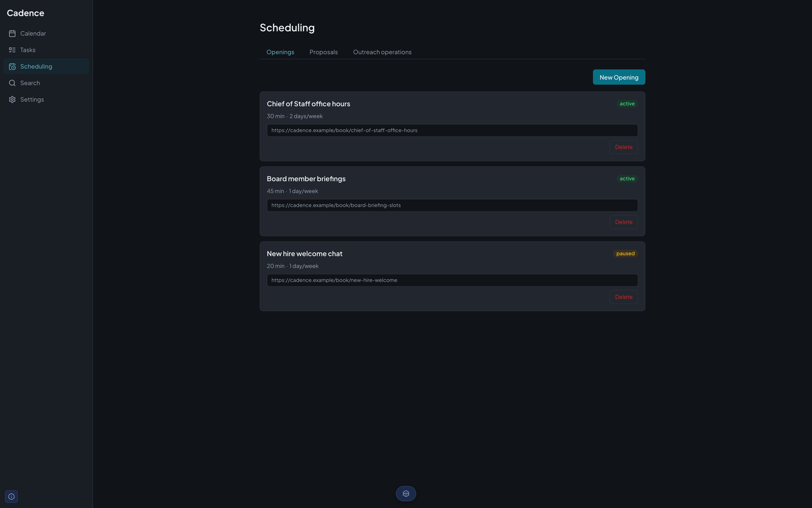
Task: Click the Cadence app name
Action: pos(25,13)
